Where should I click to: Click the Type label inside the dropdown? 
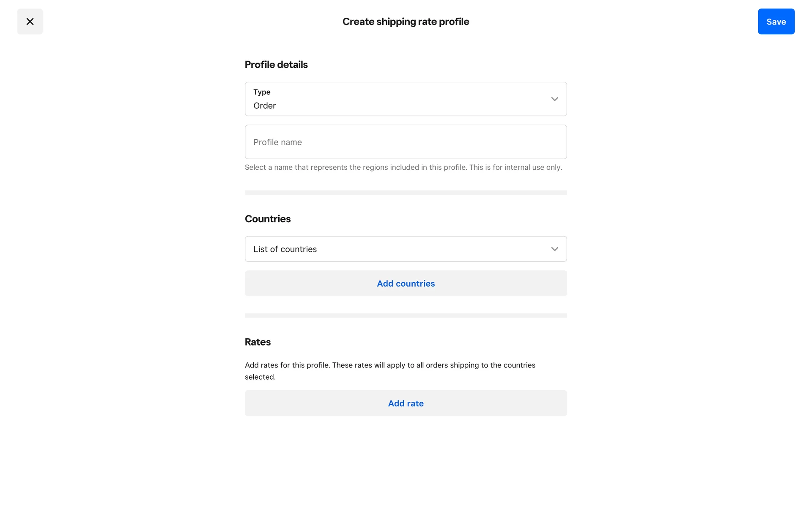pos(262,92)
